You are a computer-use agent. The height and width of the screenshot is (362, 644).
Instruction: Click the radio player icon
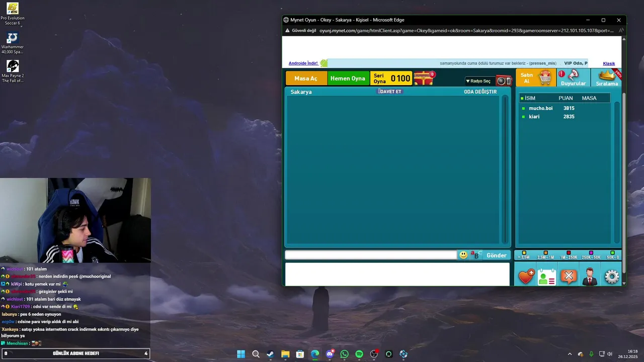click(504, 81)
